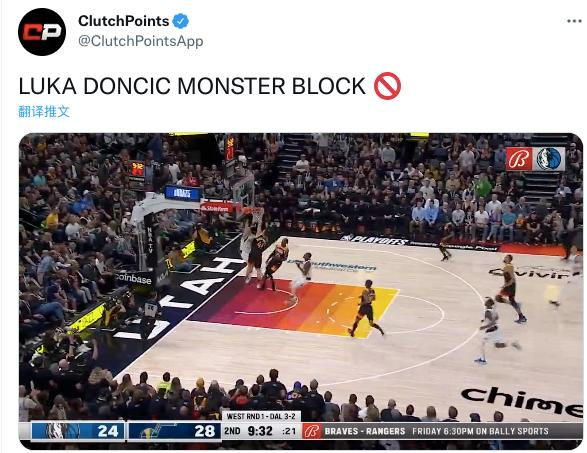Click the Jazz score of 28
Viewport: 587px width, 453px height.
click(204, 431)
